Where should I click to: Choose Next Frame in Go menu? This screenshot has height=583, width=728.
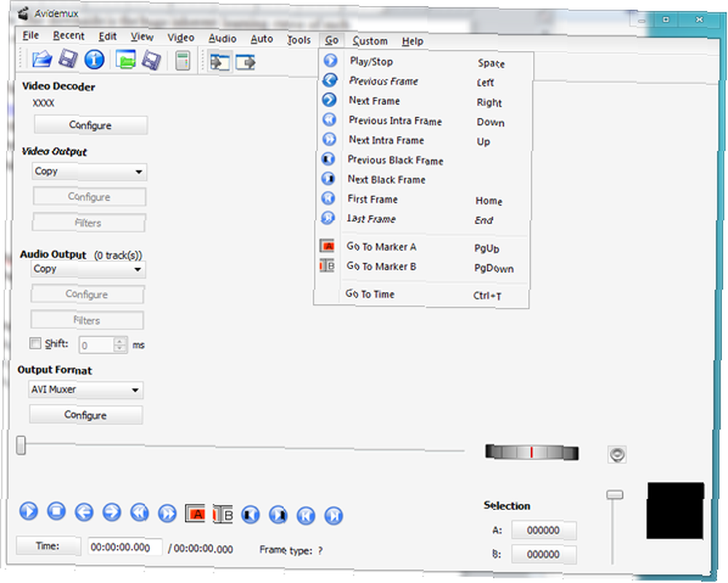coord(424,101)
